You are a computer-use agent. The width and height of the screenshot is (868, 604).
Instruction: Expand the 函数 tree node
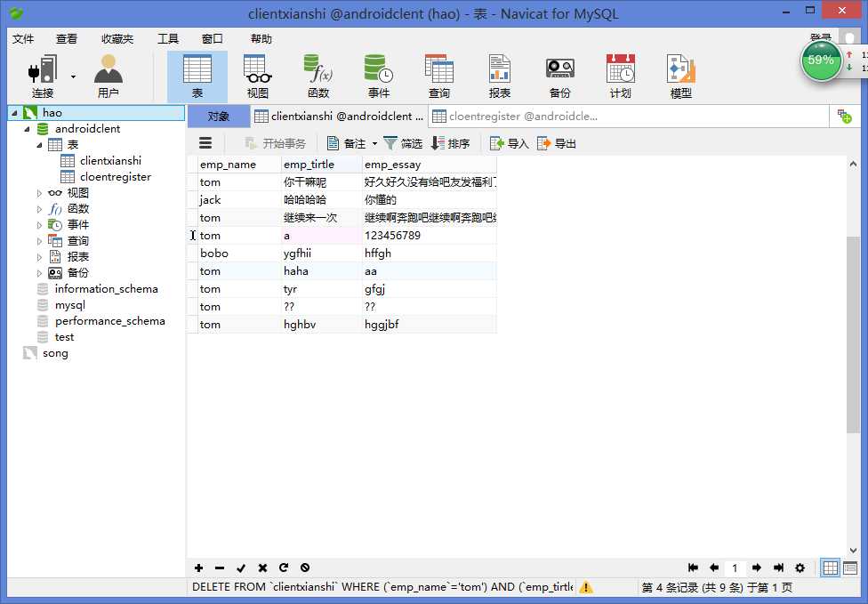pyautogui.click(x=39, y=209)
